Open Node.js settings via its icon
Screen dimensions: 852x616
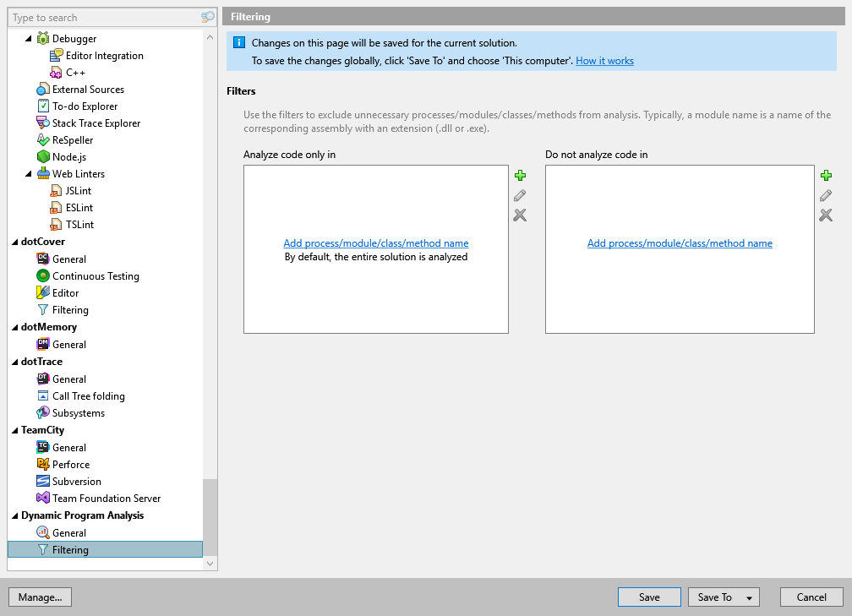click(44, 156)
